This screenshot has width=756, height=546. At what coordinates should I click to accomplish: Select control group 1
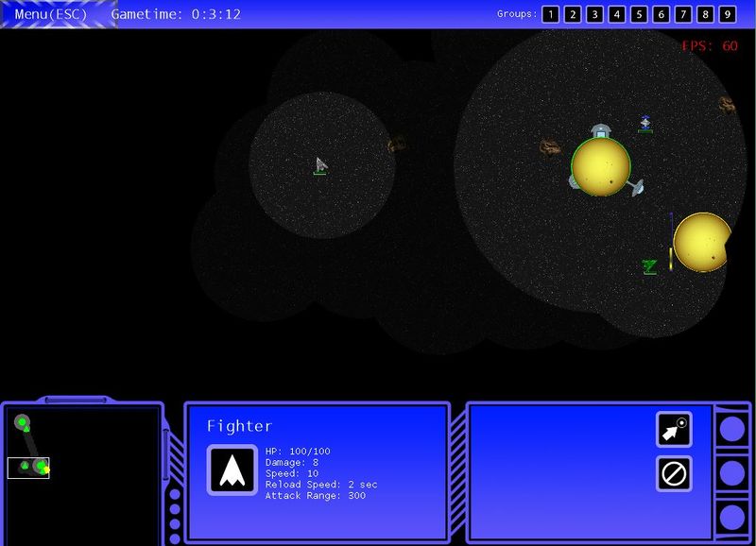(x=550, y=14)
